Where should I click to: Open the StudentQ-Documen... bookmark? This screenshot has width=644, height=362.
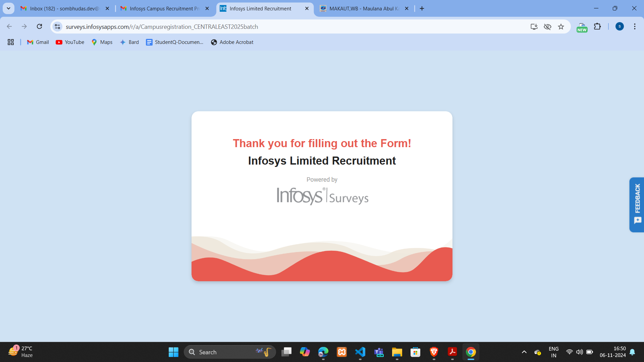tap(175, 42)
